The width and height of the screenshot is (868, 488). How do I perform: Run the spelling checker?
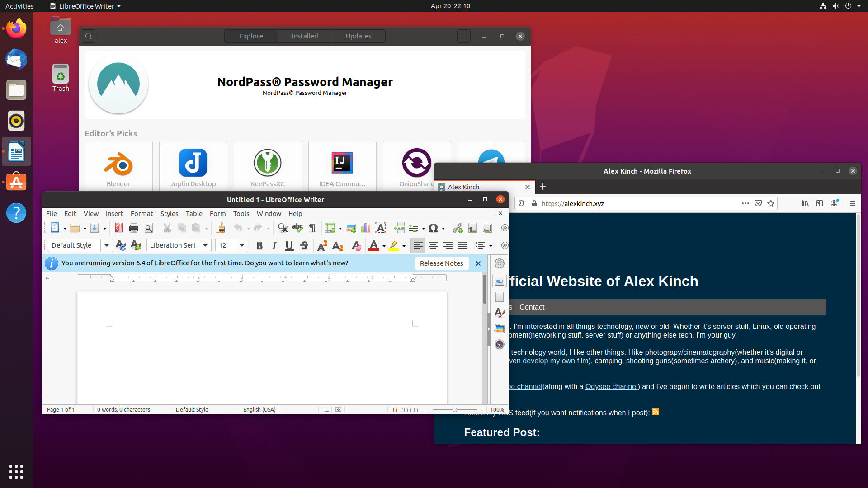(x=297, y=228)
